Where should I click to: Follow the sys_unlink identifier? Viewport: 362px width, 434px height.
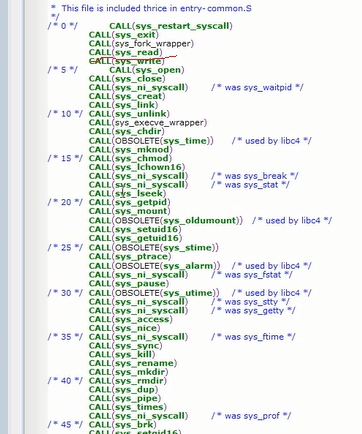[141, 114]
